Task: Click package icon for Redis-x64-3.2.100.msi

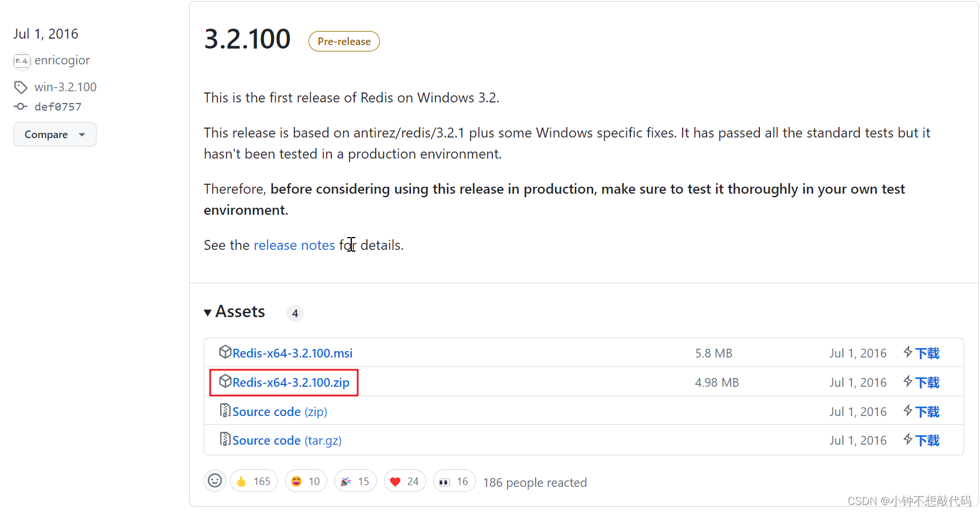Action: tap(225, 352)
